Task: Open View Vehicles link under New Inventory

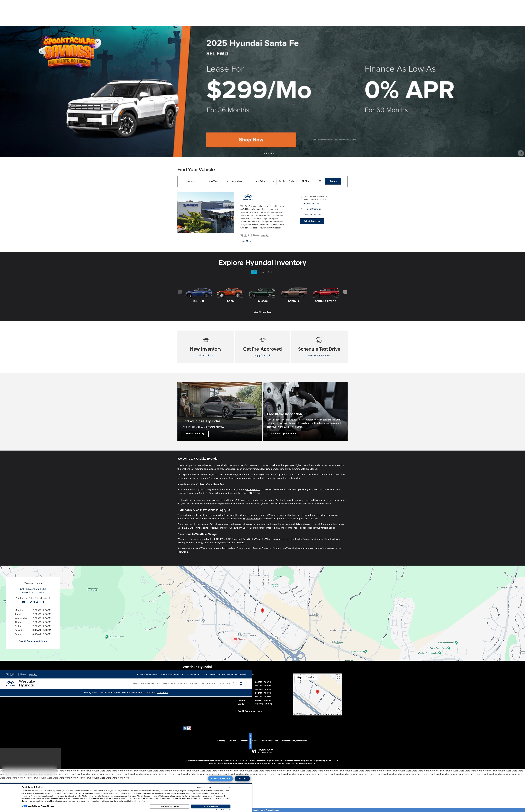Action: point(206,356)
